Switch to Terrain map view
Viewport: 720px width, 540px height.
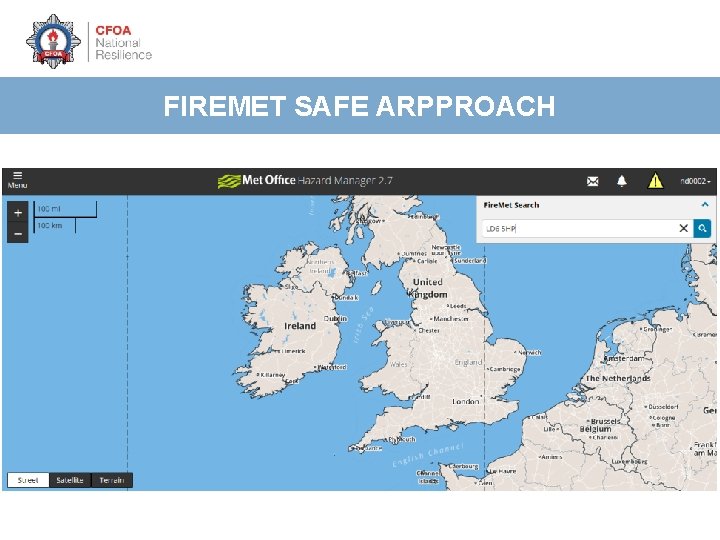tap(112, 480)
